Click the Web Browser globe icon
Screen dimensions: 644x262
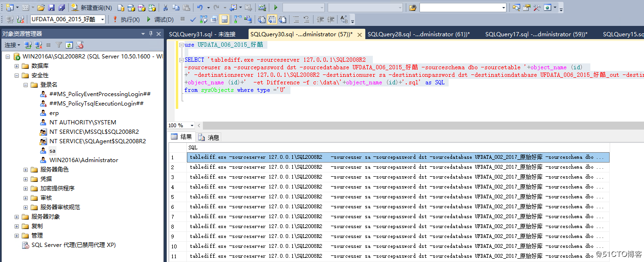[x=547, y=8]
